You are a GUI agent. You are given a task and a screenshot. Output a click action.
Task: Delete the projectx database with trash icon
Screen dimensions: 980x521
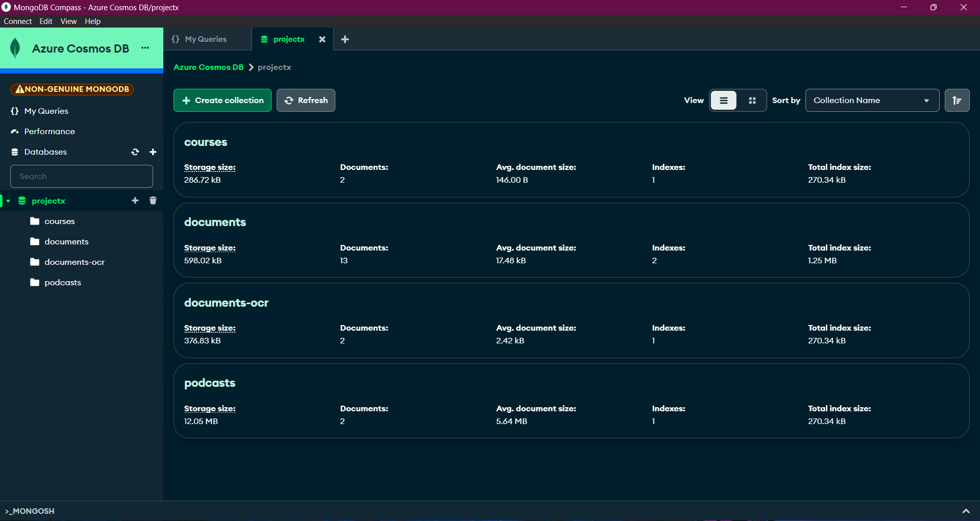click(x=153, y=201)
